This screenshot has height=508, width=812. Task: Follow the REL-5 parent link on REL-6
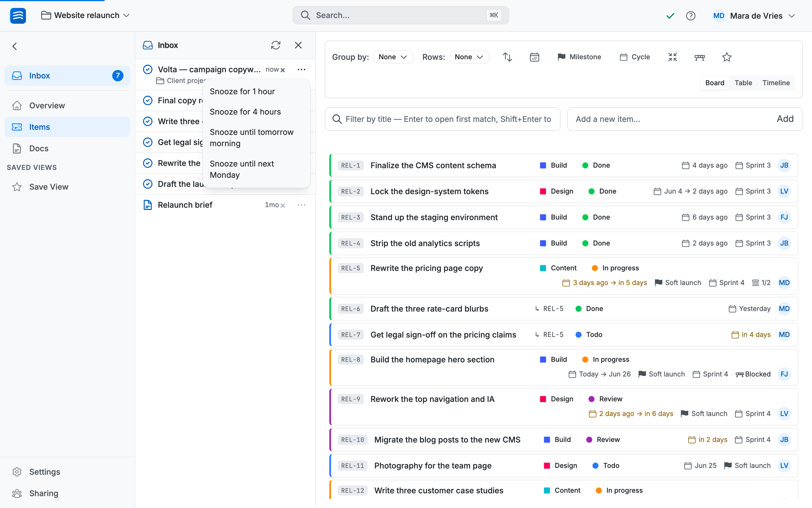click(x=549, y=309)
